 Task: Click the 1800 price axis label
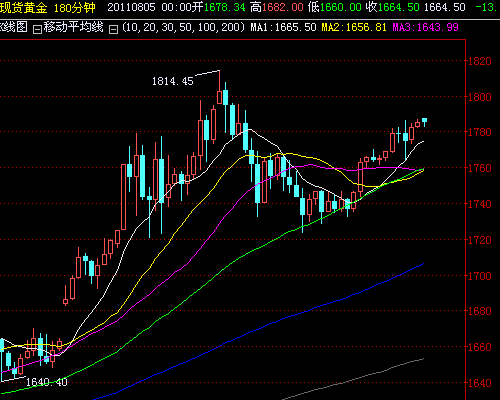coord(480,97)
